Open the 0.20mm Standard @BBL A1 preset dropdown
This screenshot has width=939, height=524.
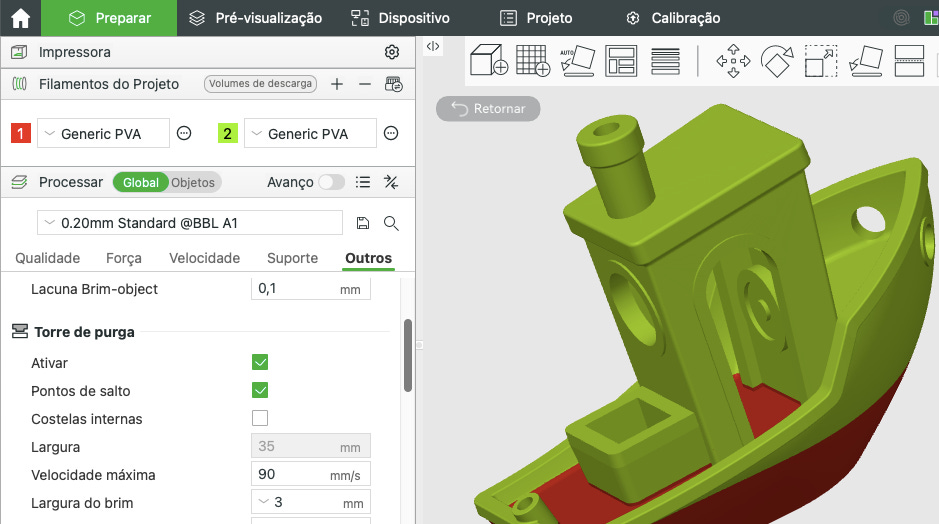click(x=190, y=223)
